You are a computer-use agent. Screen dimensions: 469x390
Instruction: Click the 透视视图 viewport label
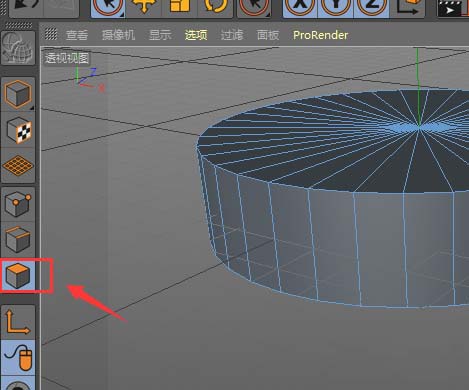(67, 58)
